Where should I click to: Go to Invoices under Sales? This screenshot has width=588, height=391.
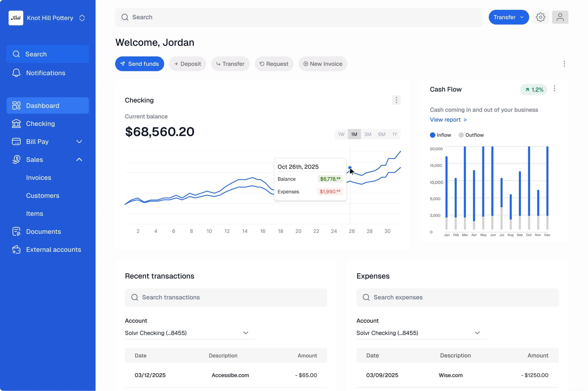(x=39, y=178)
